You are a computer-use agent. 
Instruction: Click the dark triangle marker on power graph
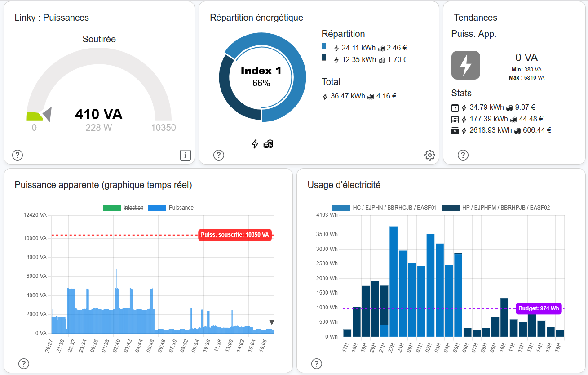271,322
